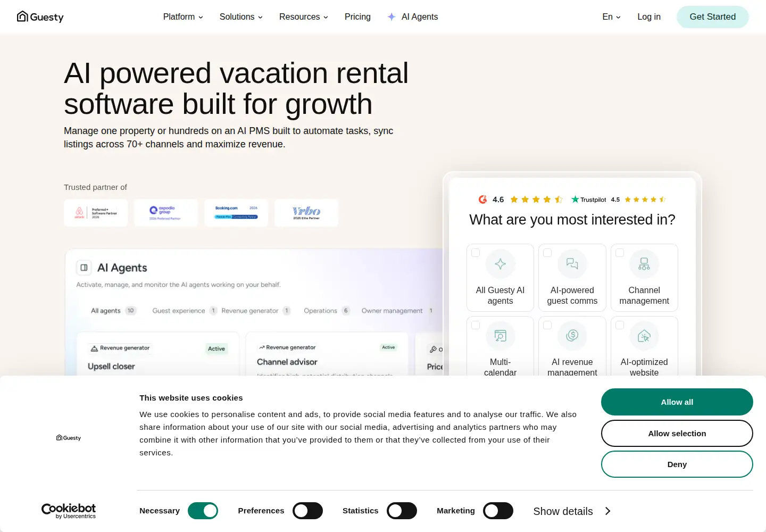
Task: Click the AI Agents panel sidebar icon
Action: pyautogui.click(x=84, y=268)
